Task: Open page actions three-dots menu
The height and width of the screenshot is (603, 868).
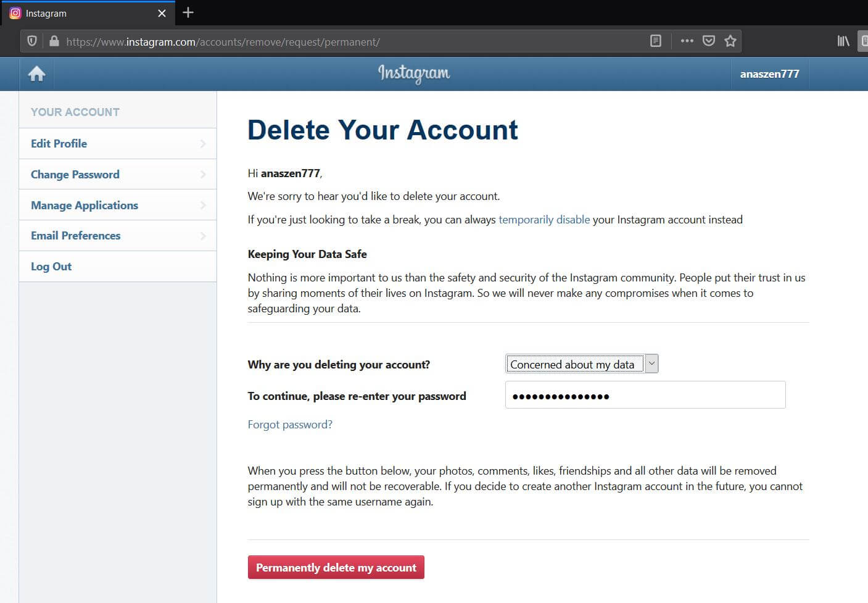Action: [687, 41]
